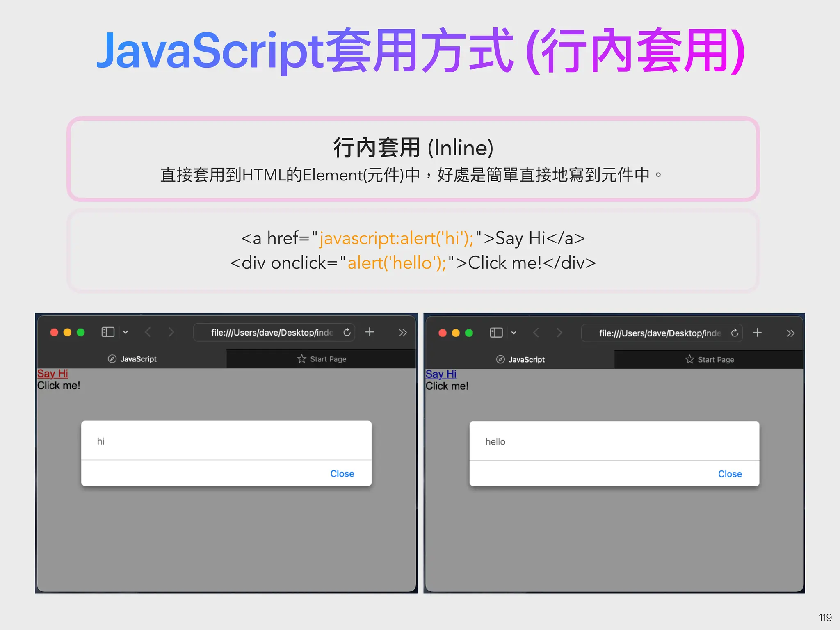Open sidebar dropdown chevron in right window

pyautogui.click(x=514, y=333)
